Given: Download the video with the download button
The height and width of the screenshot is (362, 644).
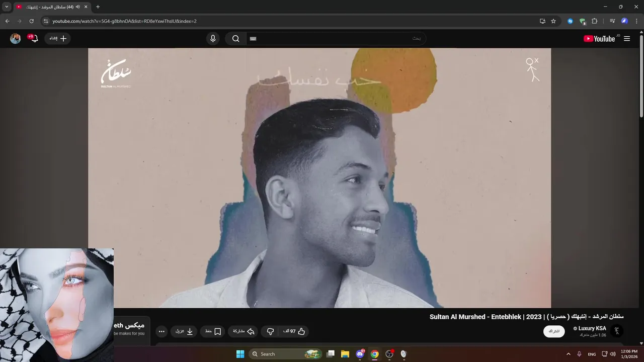Looking at the screenshot, I should (185, 331).
